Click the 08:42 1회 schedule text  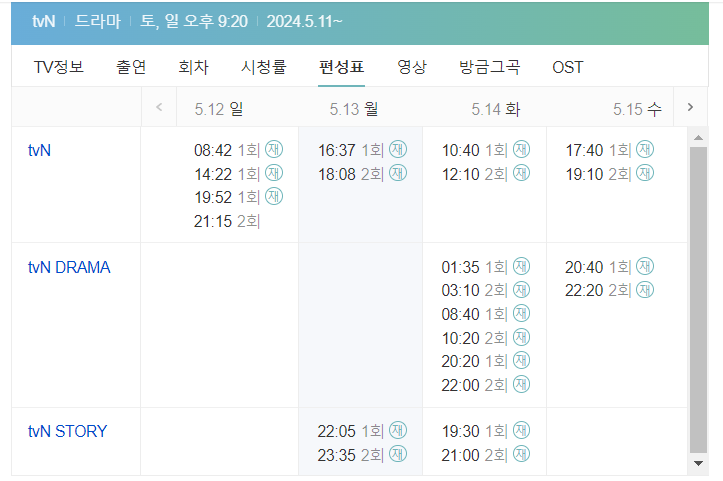(x=227, y=150)
